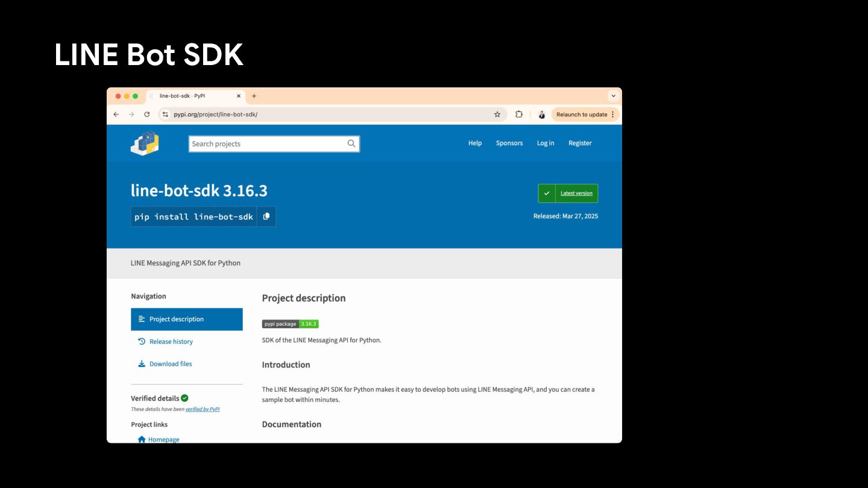
Task: Bookmark this page with the star icon
Action: click(x=497, y=114)
